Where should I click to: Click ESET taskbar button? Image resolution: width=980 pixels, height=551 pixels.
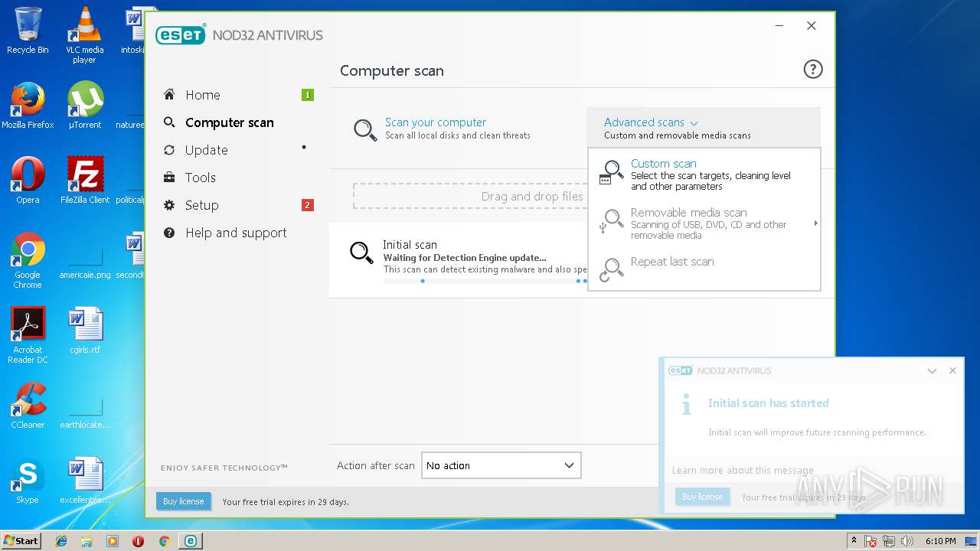tap(190, 541)
